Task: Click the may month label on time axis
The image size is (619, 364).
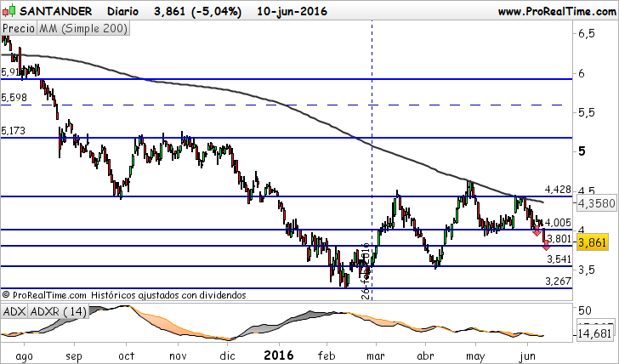Action: [x=475, y=357]
